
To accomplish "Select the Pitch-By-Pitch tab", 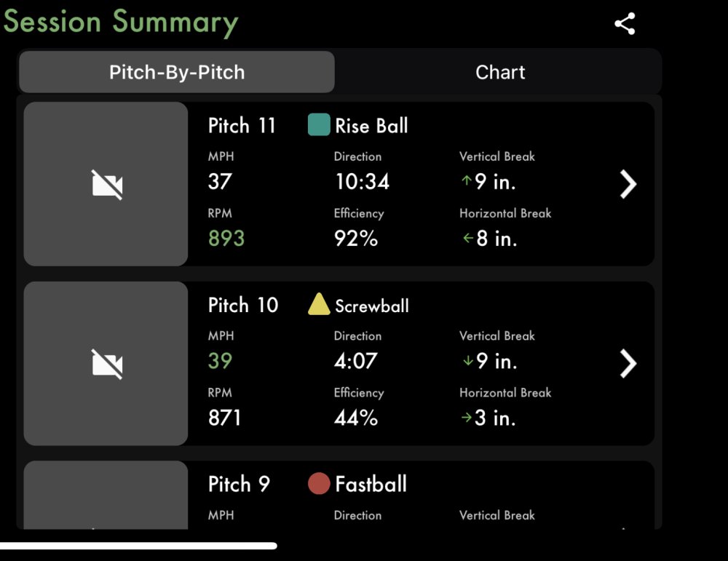I will coord(176,72).
